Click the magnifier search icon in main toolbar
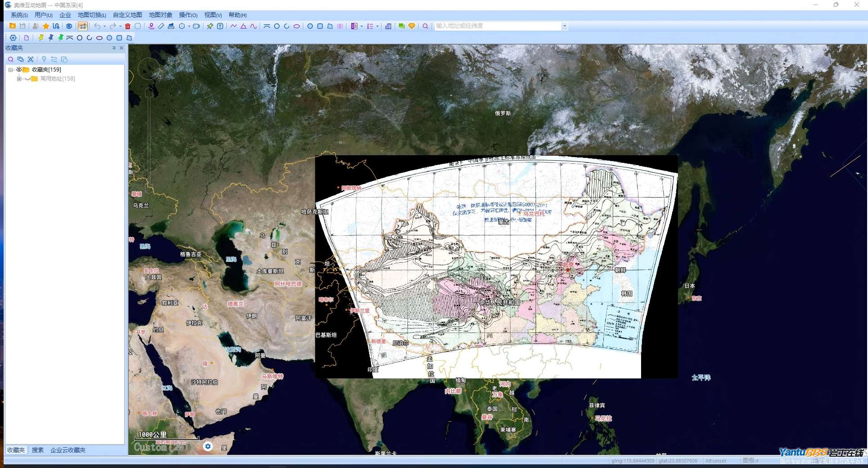868x468 pixels. (x=425, y=26)
